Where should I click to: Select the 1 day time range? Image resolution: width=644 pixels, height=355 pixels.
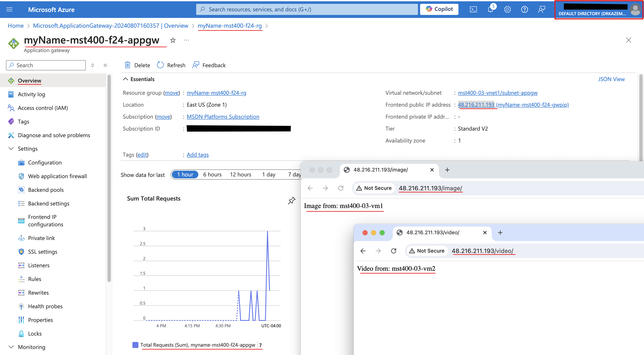pyautogui.click(x=269, y=175)
